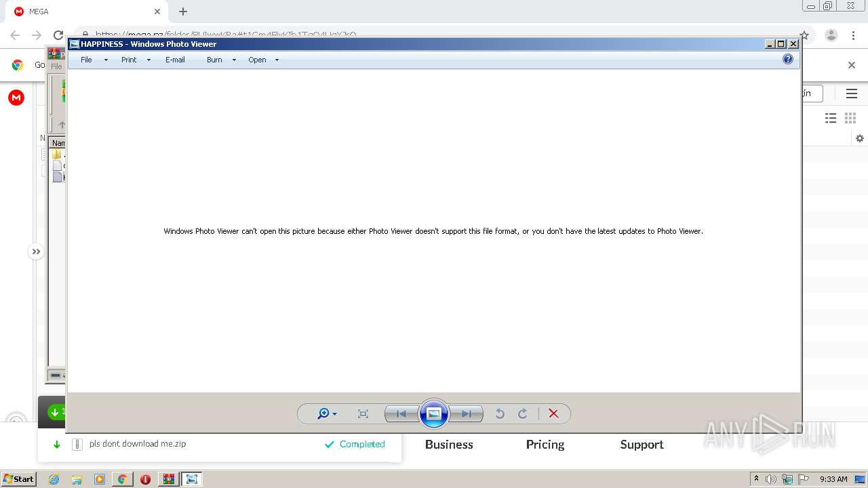Image resolution: width=868 pixels, height=488 pixels.
Task: Open Windows Media Player from taskbar
Action: click(100, 479)
